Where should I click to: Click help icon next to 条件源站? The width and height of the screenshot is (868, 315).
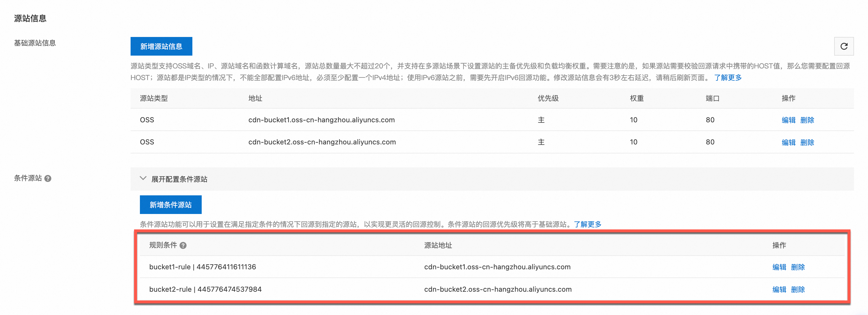(x=48, y=179)
